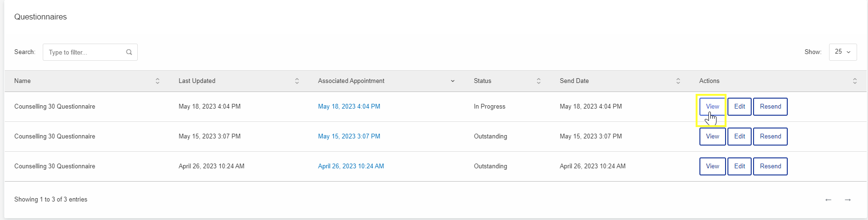View the May 15 Outstanding questionnaire
The height and width of the screenshot is (220, 868).
click(x=712, y=137)
